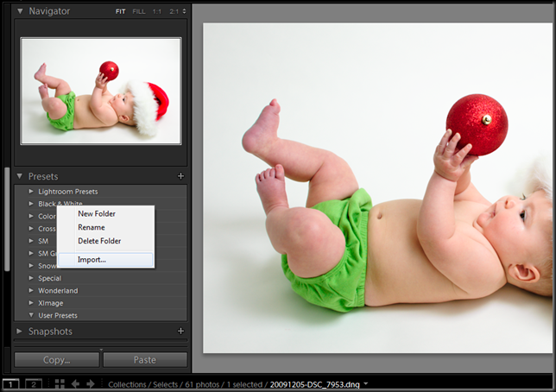
Task: Open the filename dropdown 20091205-DSC_7953.dng
Action: tap(366, 384)
